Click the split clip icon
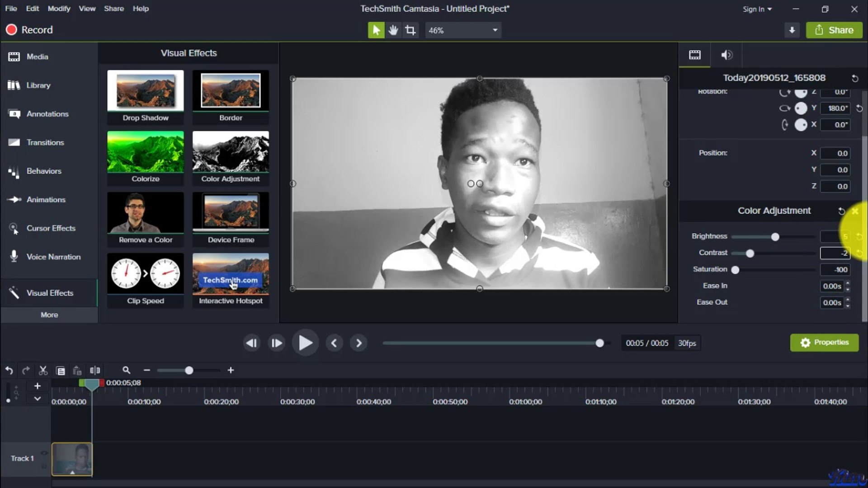 tap(95, 371)
